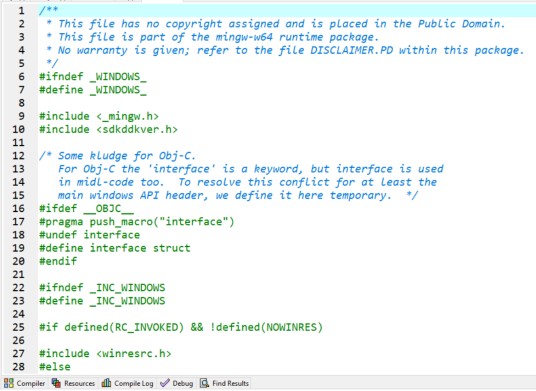Click line number 21 in the gutter
Viewport: 536px width, 391px height.
pyautogui.click(x=18, y=274)
